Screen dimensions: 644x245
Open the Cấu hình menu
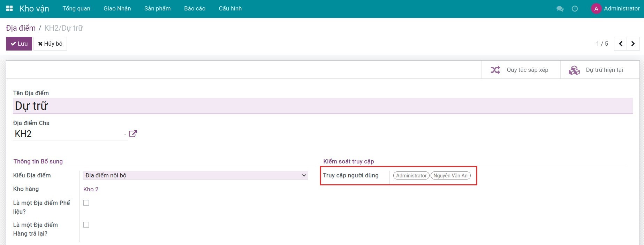point(230,9)
